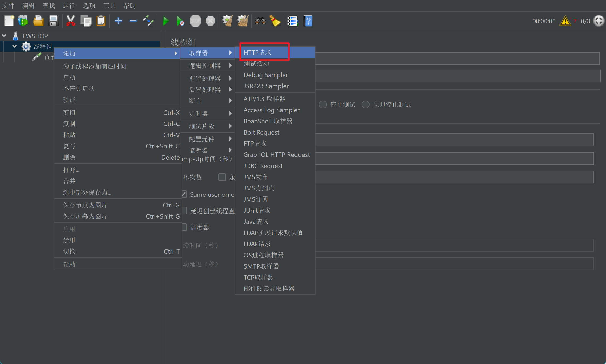
Task: Choose HTTP请求 from sampler submenu
Action: point(258,53)
